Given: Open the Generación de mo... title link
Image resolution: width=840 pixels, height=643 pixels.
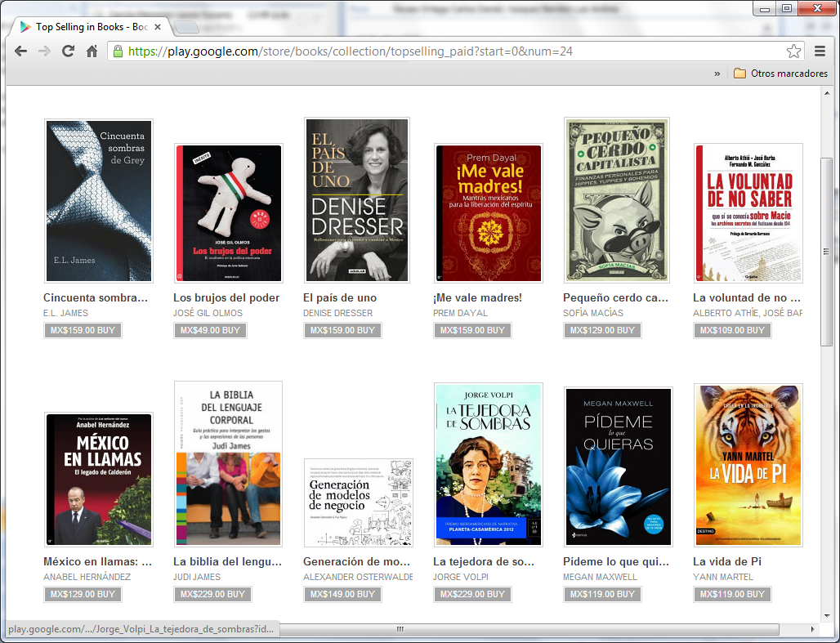Looking at the screenshot, I should [356, 561].
